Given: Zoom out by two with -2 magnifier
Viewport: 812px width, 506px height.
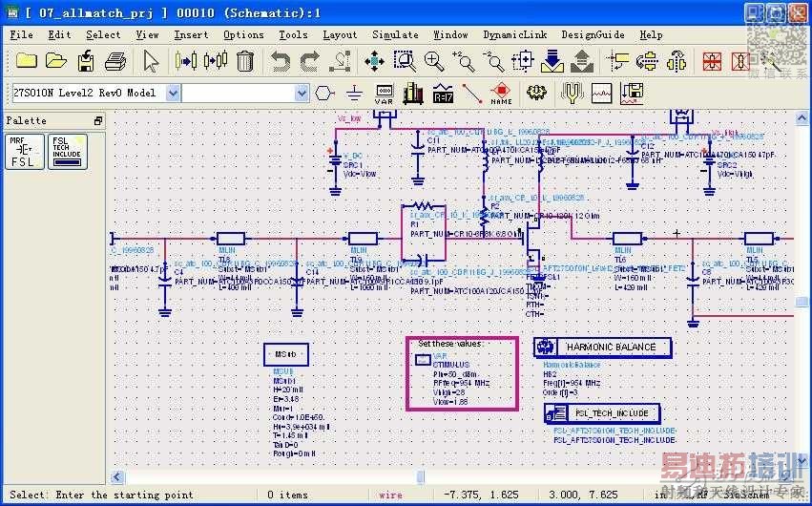Looking at the screenshot, I should pos(493,61).
